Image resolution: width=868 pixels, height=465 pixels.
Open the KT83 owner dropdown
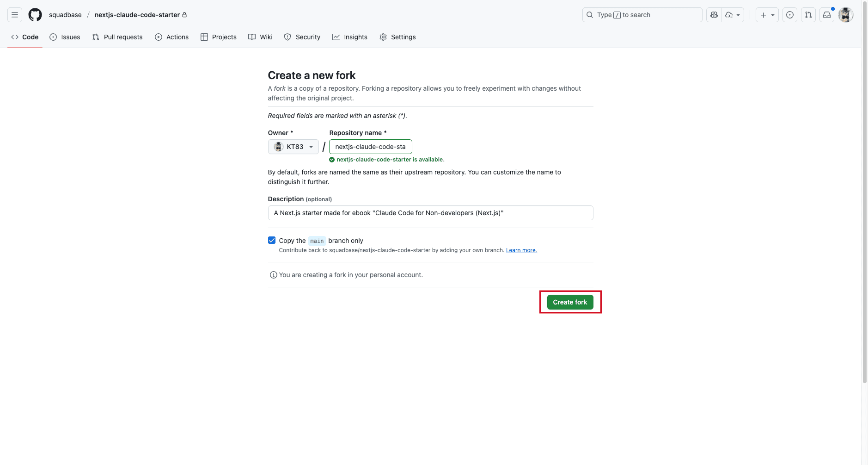(x=293, y=146)
